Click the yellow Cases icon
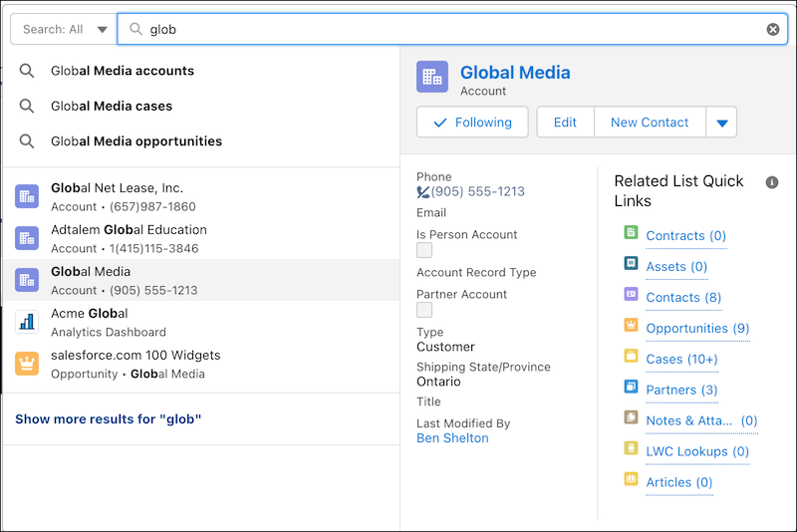Viewport: 797px width, 532px height. coord(631,356)
